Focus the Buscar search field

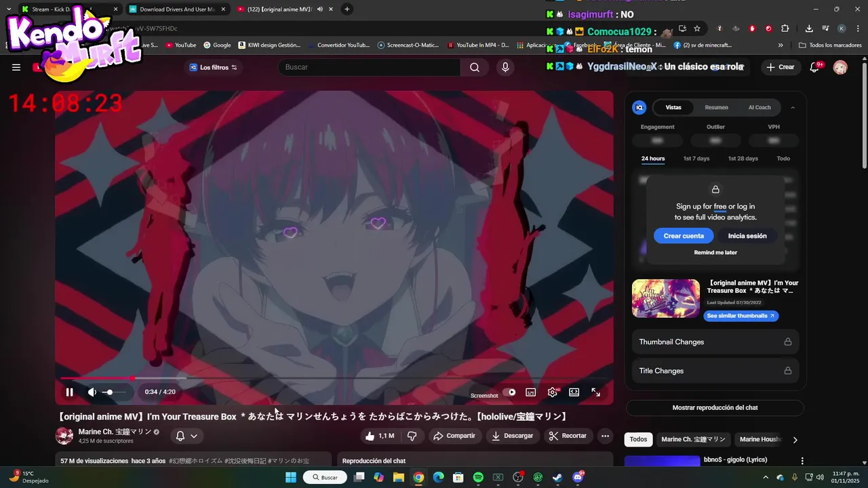[x=370, y=67]
